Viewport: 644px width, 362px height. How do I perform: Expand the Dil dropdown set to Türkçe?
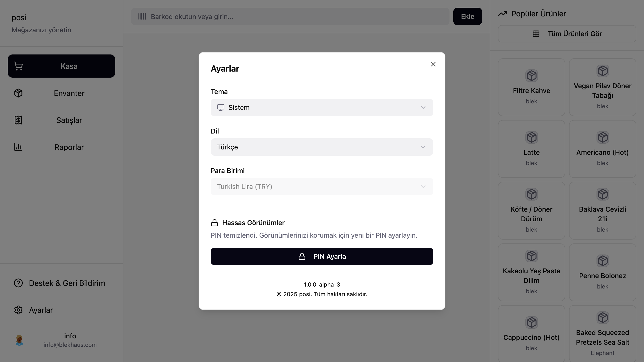[x=322, y=147]
